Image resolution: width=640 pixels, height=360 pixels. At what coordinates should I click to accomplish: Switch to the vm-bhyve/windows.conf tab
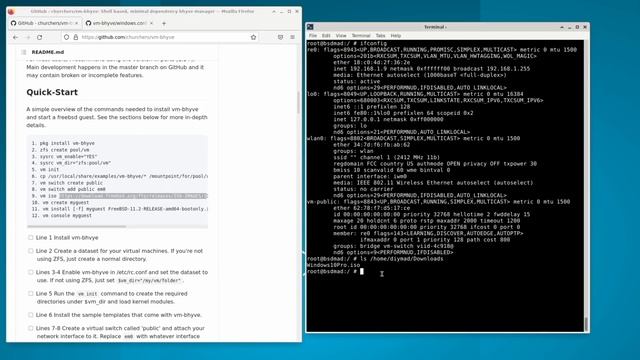[119, 23]
